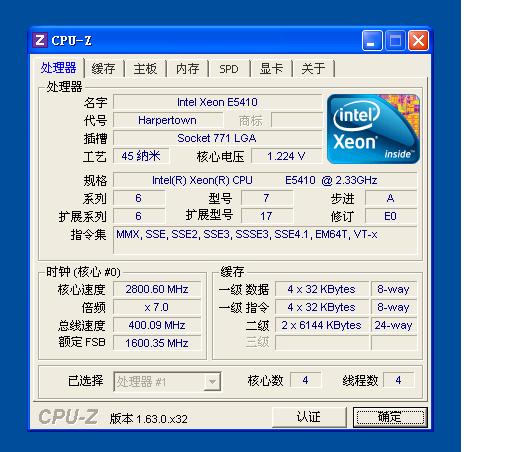
Task: Switch to the 显卡 tab
Action: pos(271,69)
